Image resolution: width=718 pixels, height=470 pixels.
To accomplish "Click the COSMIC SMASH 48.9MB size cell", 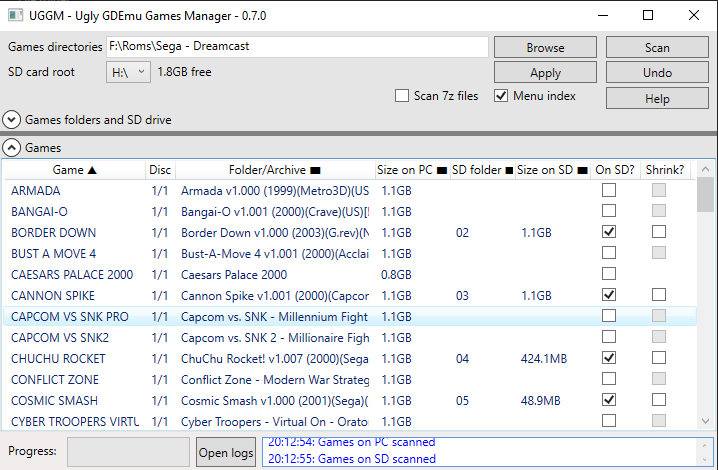I will 540,401.
